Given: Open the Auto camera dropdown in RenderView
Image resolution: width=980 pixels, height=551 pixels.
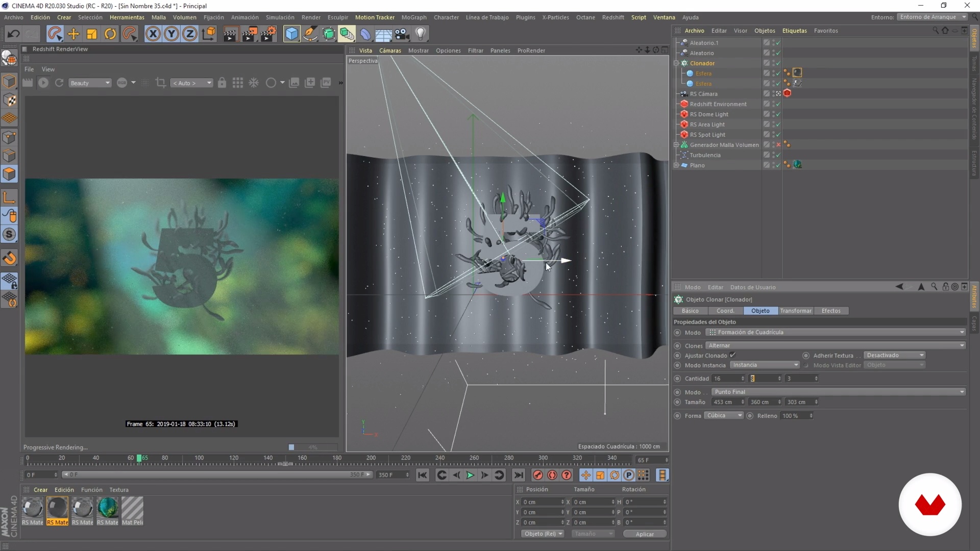Looking at the screenshot, I should (192, 83).
